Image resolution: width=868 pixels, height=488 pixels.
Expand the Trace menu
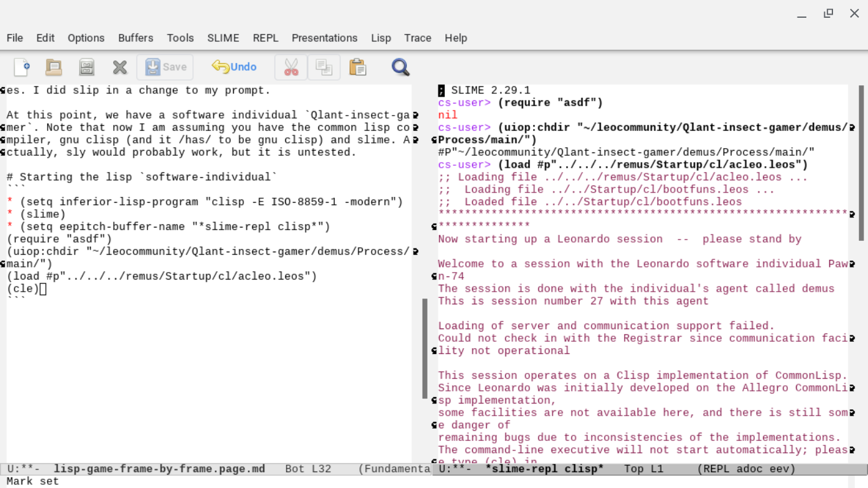(417, 38)
